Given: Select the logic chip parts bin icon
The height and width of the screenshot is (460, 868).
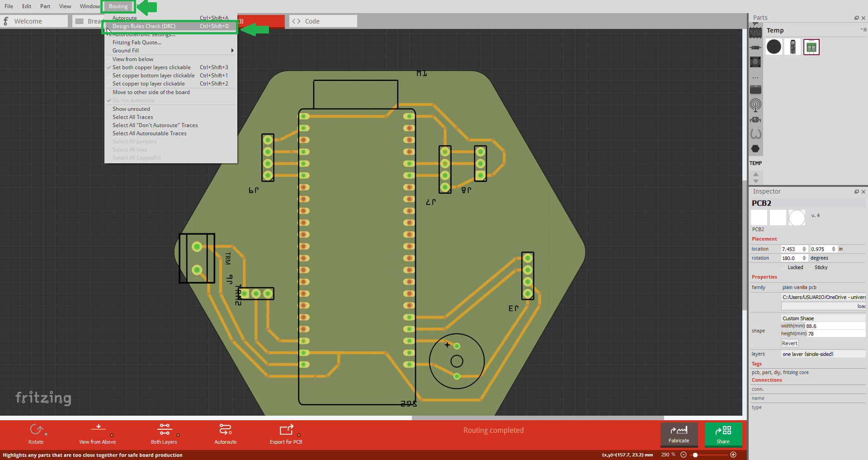Looking at the screenshot, I should [755, 33].
